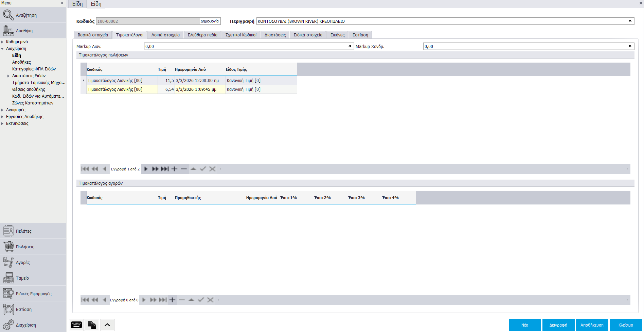Click the on-screen keyboard icon
Viewport: 644px width, 332px height.
click(x=76, y=325)
